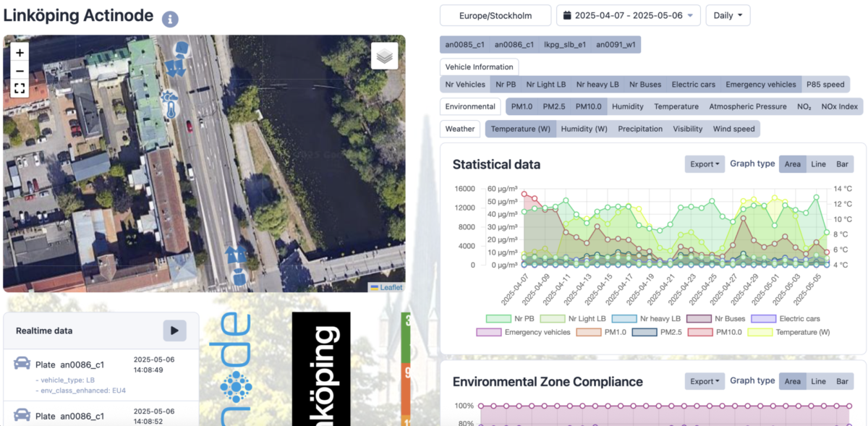Click the upward-arrows traffic marker on the map
The height and width of the screenshot is (426, 868).
236,255
